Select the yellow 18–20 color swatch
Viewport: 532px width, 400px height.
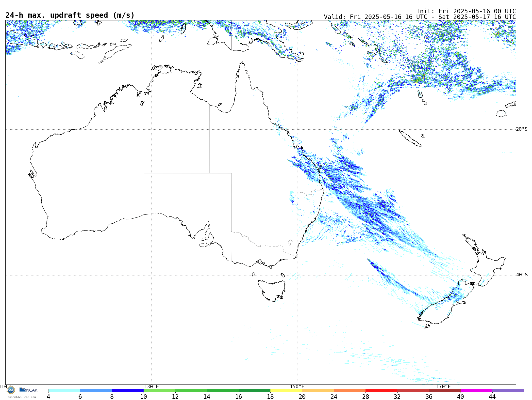[286, 390]
